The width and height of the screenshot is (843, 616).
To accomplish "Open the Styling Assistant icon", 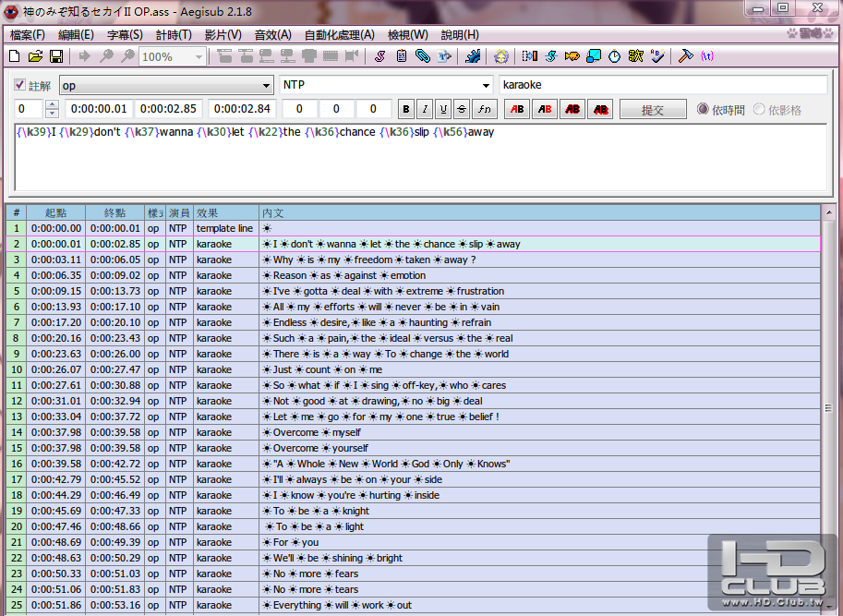I will click(x=551, y=56).
